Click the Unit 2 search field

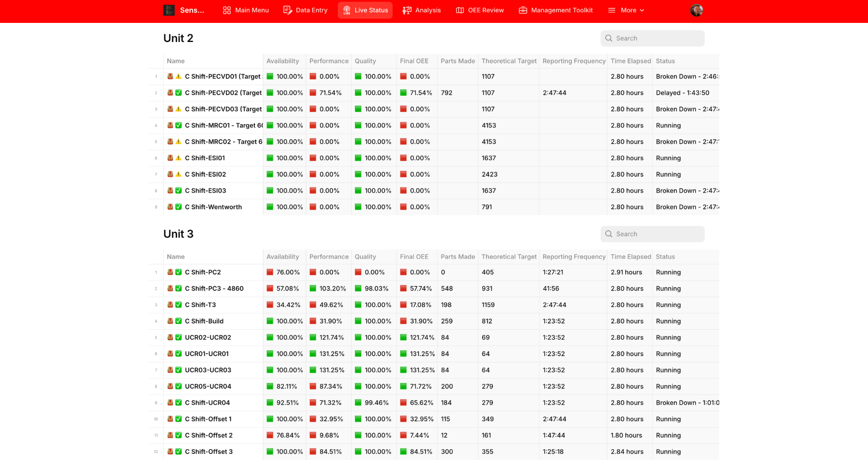[652, 38]
